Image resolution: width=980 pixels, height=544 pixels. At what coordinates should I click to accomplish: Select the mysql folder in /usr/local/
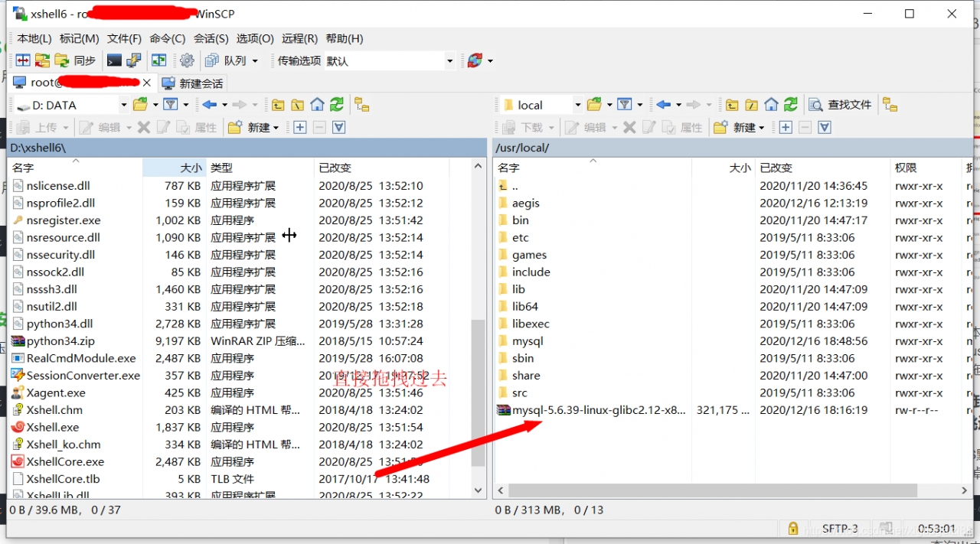[520, 341]
